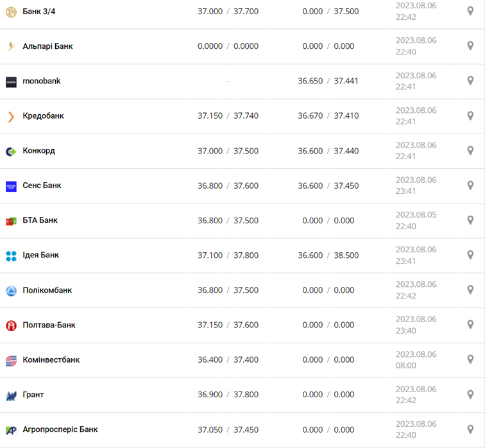Go to Агропросперіс Банк page
This screenshot has width=485, height=448.
(x=60, y=429)
